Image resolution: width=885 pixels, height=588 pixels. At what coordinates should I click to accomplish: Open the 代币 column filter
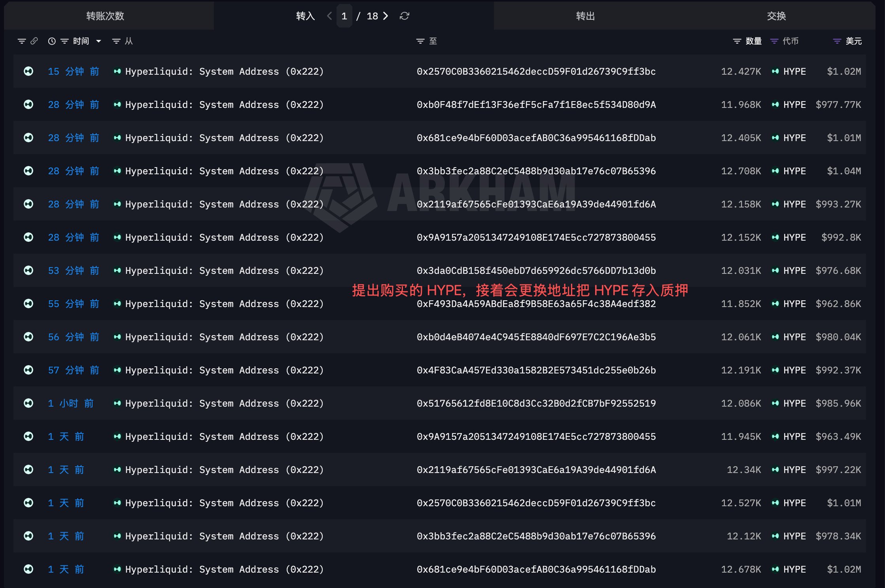(x=774, y=41)
